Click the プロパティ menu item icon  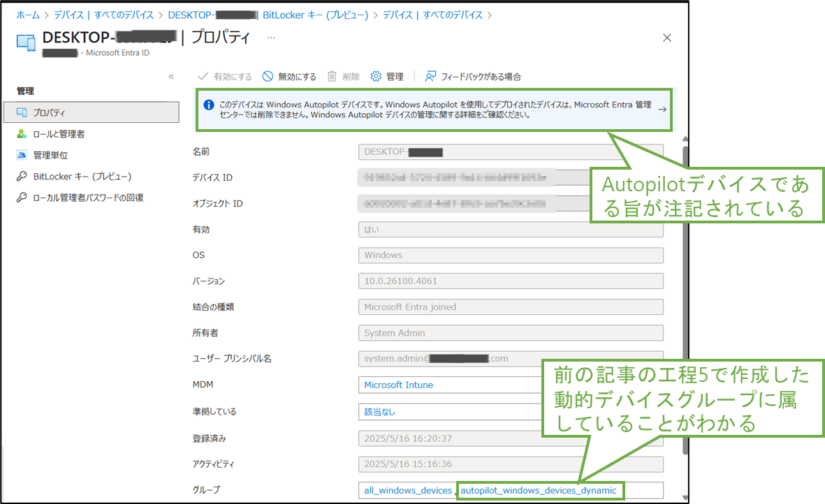[x=22, y=112]
